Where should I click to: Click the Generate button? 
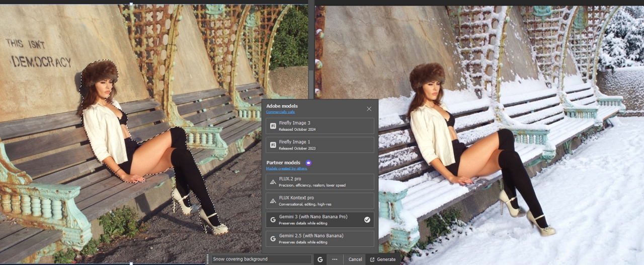coord(382,259)
